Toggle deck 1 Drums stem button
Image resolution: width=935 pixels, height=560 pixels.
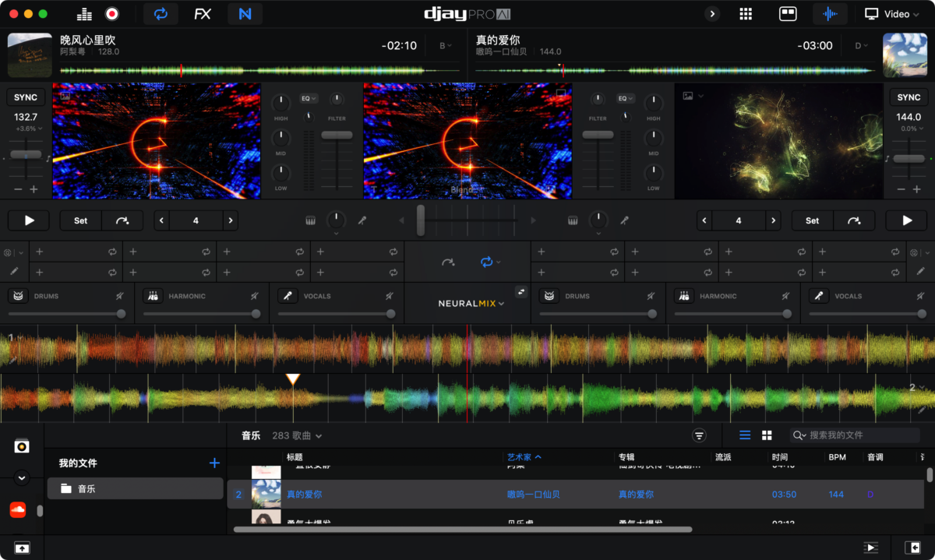(x=18, y=296)
